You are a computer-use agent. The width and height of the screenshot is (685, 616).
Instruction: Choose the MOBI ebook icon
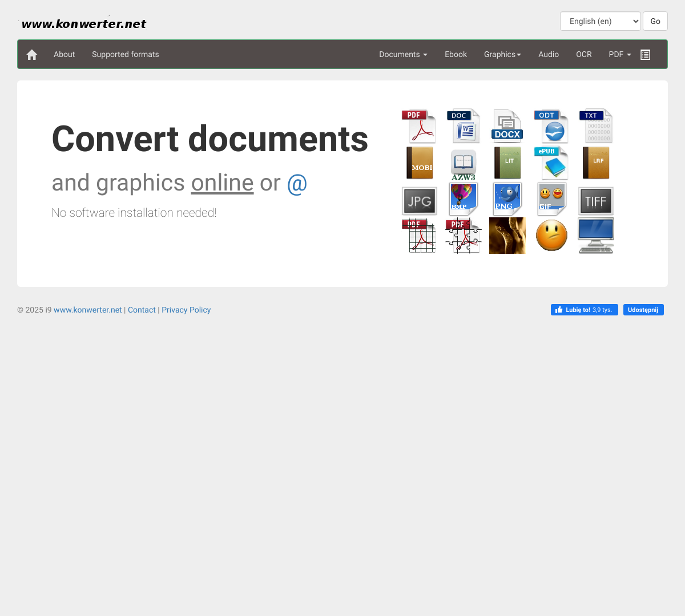pos(420,163)
